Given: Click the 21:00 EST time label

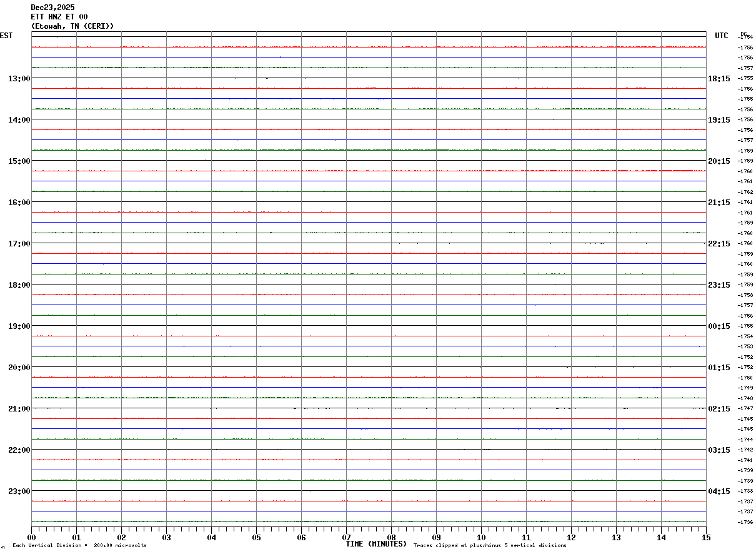Looking at the screenshot, I should coord(19,408).
